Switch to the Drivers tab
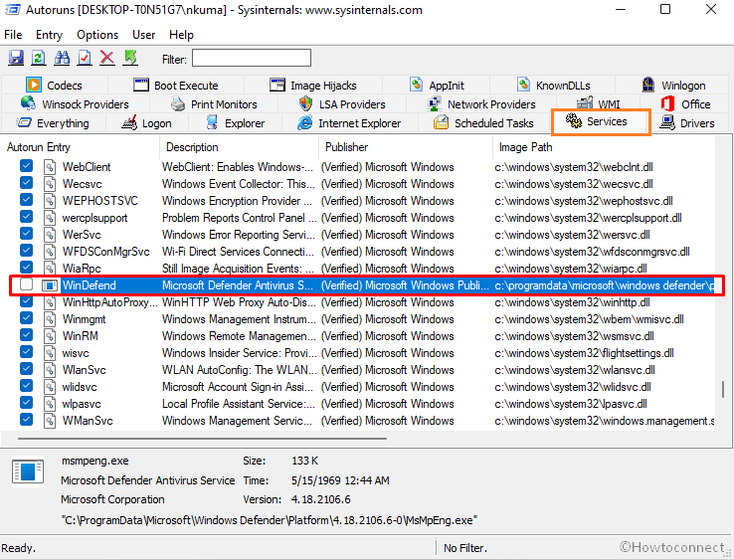 click(687, 123)
